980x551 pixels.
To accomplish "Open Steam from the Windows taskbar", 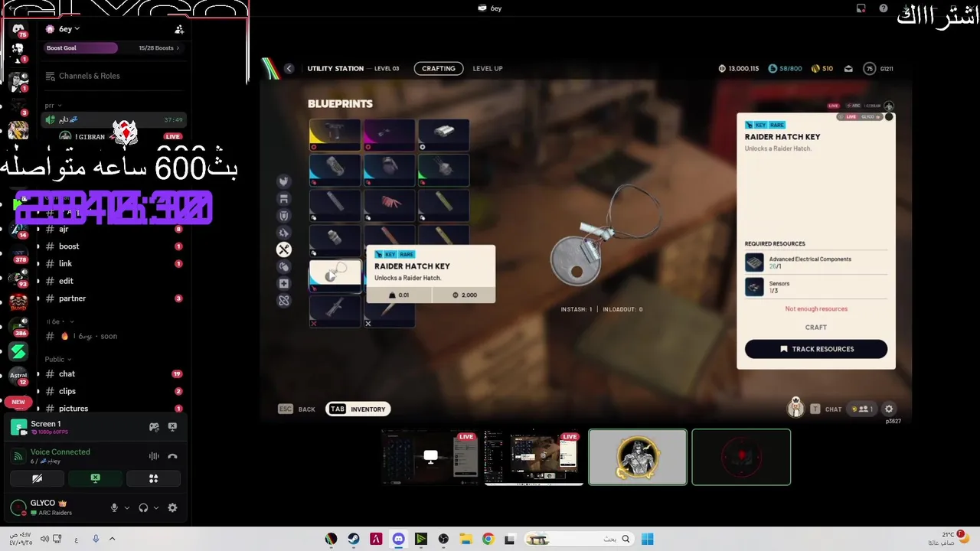I will click(x=354, y=539).
